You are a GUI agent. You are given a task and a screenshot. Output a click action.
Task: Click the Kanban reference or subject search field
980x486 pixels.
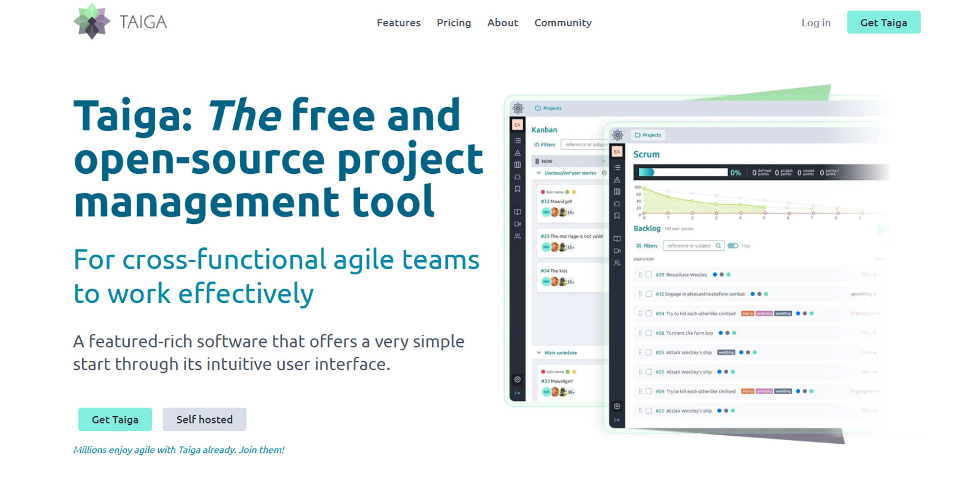tap(584, 145)
